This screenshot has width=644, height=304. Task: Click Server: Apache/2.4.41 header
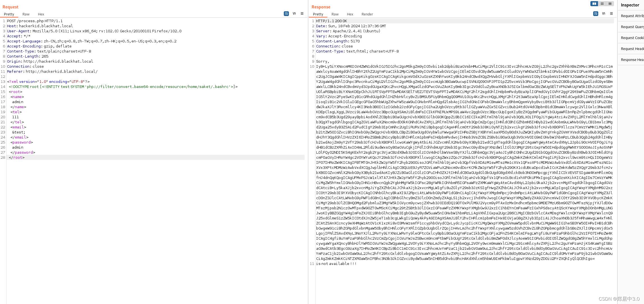[x=348, y=31]
